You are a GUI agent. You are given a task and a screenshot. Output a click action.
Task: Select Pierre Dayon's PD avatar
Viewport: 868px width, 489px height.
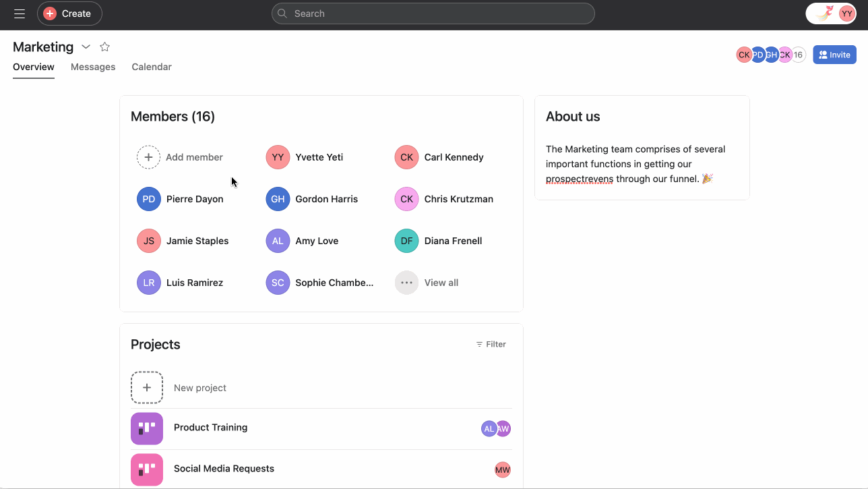148,199
